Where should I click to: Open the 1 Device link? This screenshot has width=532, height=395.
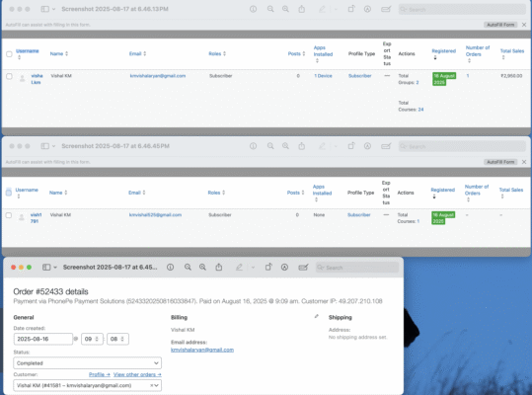click(323, 76)
